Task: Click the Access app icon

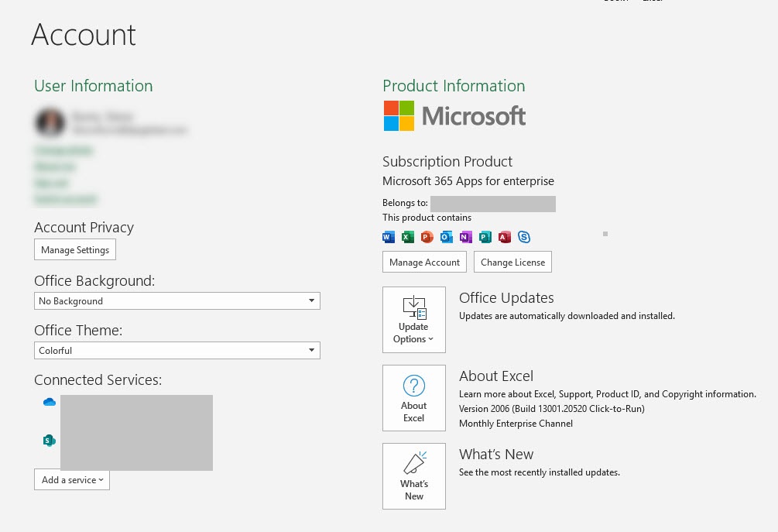Action: click(505, 237)
